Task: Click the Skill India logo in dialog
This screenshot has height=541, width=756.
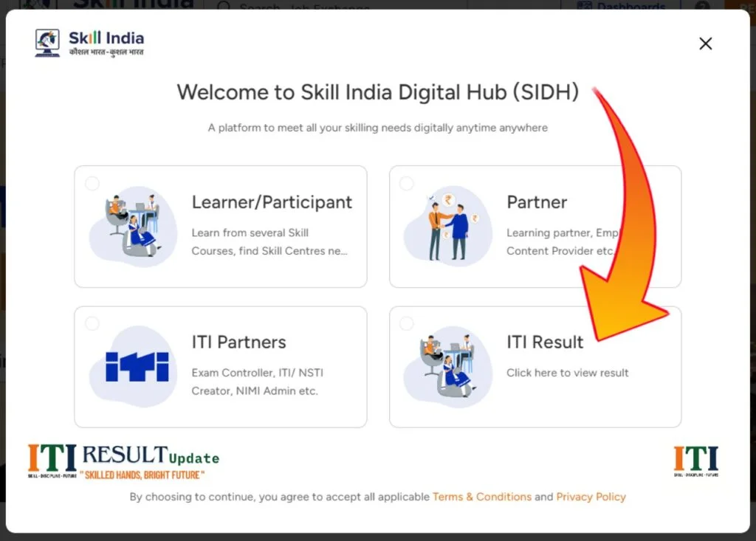Action: 89,43
